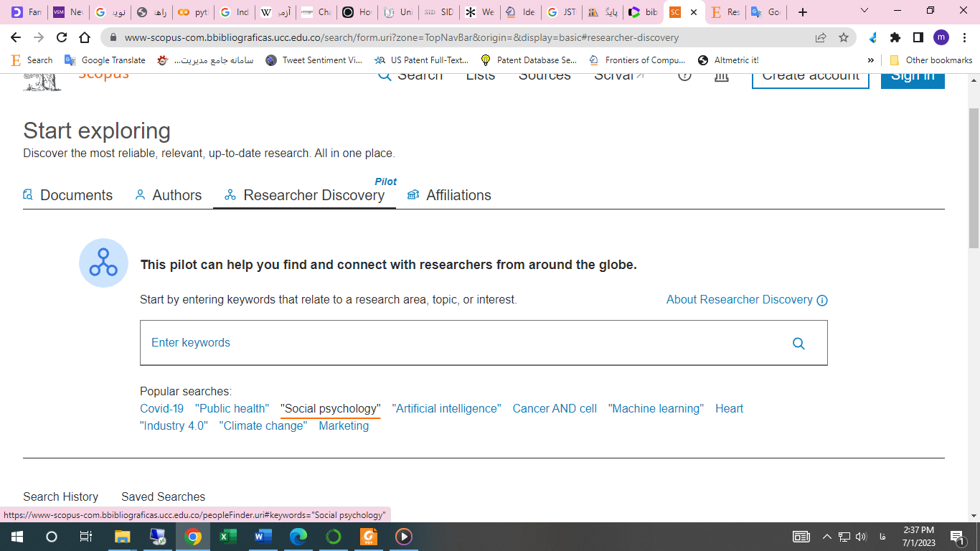
Task: Choose the "Climate change" popular search
Action: pos(263,425)
